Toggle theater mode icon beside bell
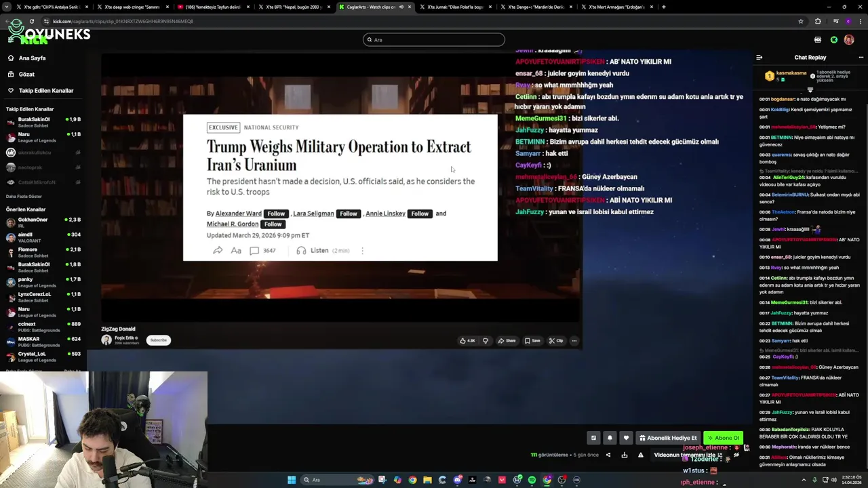 coord(593,438)
